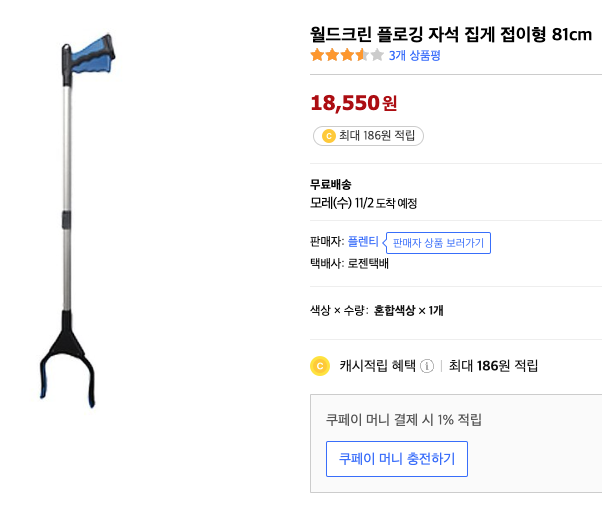Screen dimensions: 602x509
Task: Click 판매자 상품 보러가기 button
Action: (438, 243)
